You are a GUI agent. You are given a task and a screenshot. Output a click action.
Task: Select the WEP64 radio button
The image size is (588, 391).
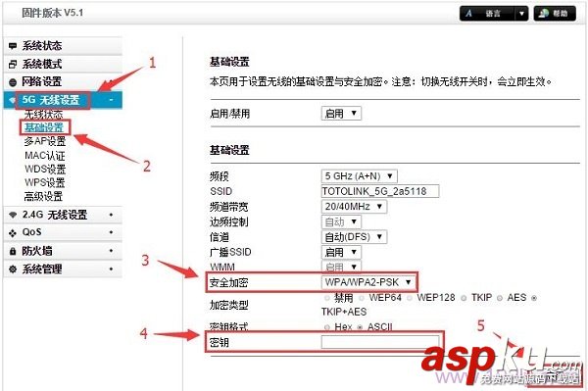362,298
